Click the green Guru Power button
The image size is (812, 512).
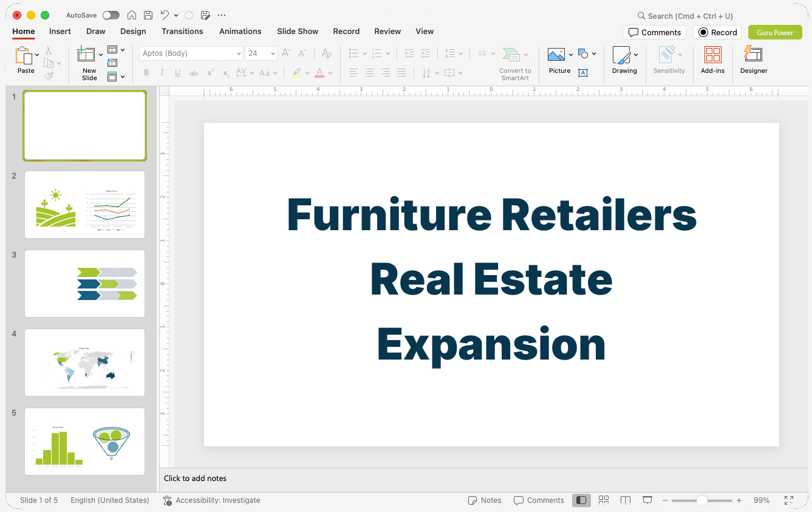click(x=775, y=32)
